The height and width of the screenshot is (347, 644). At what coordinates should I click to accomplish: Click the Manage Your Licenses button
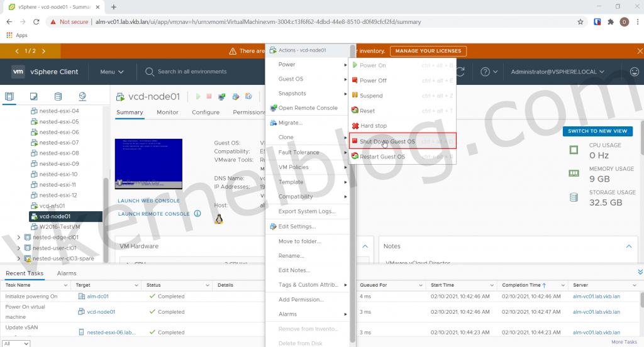pyautogui.click(x=428, y=51)
